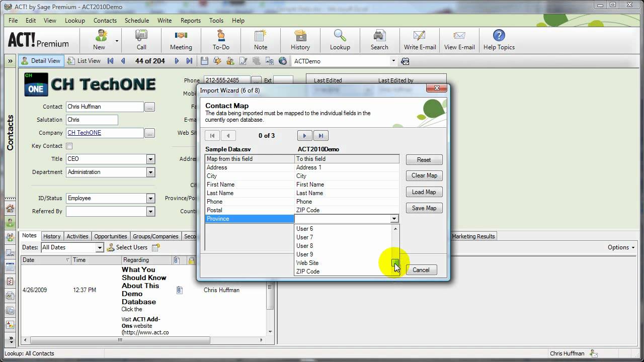
Task: Switch to the Opportunities tab
Action: 111,236
